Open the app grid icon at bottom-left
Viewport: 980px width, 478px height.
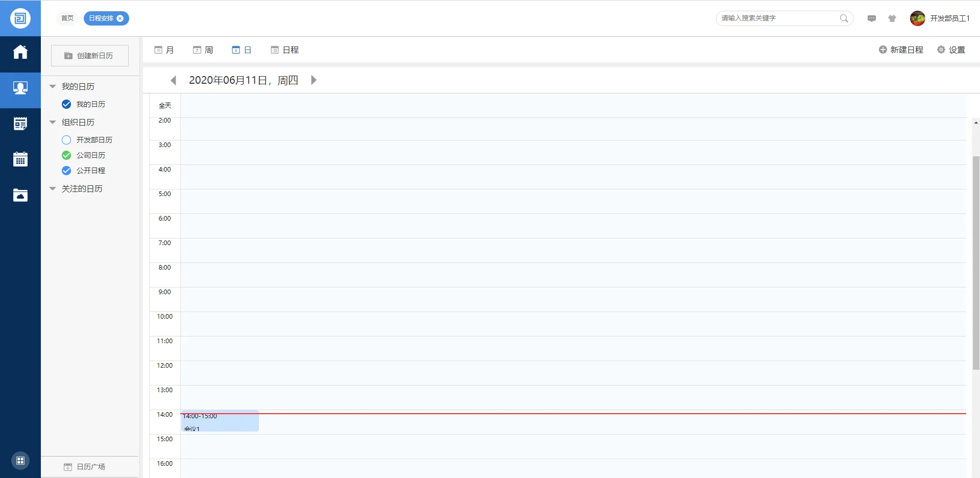(x=20, y=461)
